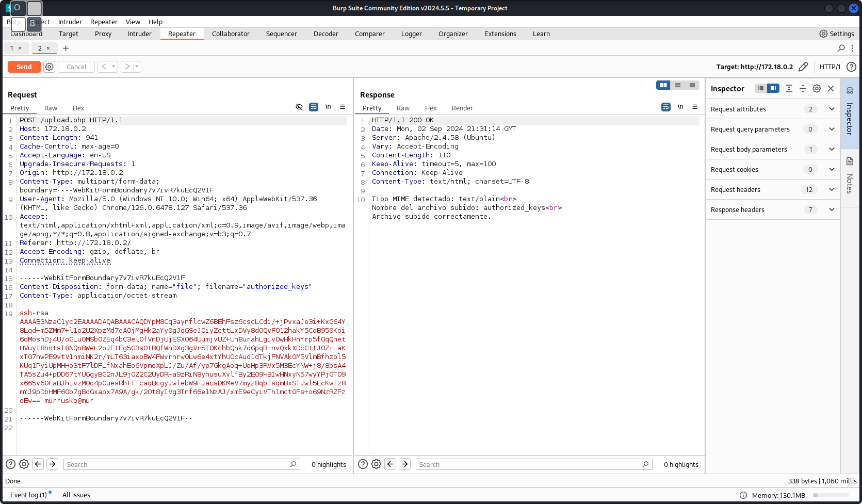862x504 pixels.
Task: Open Response viewer hamburger menu
Action: click(695, 107)
